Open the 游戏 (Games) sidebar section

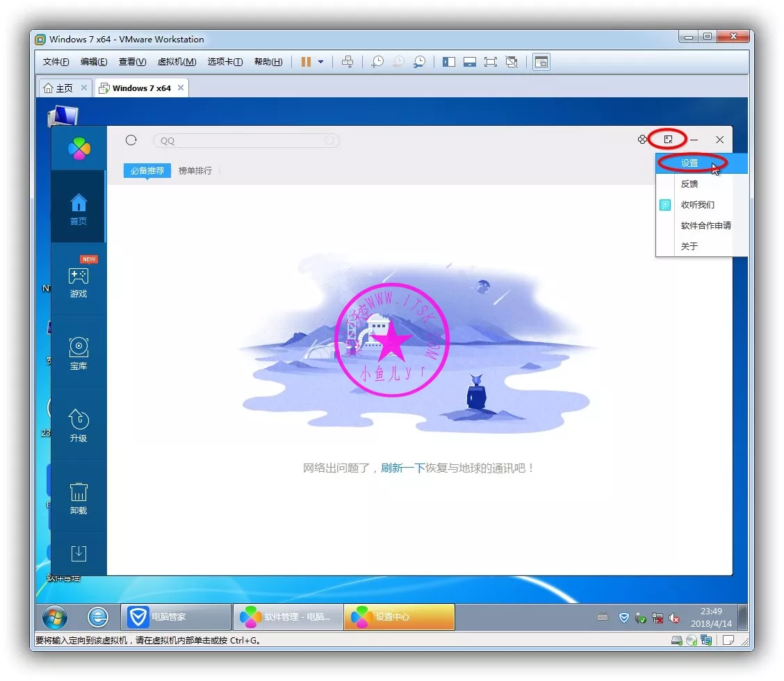(79, 282)
